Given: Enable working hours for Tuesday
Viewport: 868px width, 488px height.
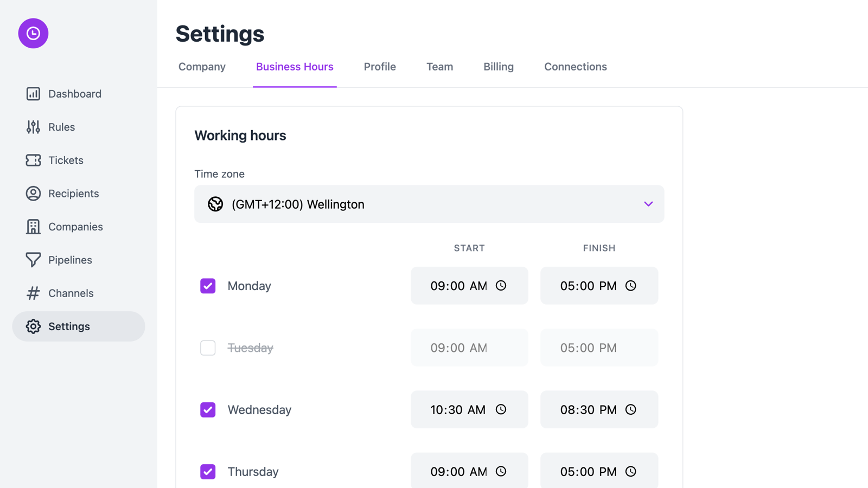Looking at the screenshot, I should point(208,348).
